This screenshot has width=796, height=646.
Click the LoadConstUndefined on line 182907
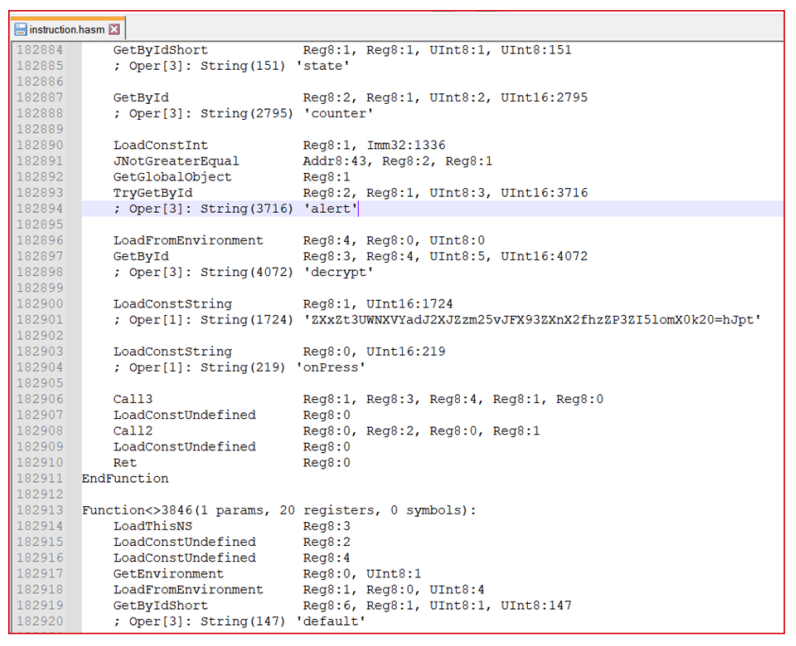point(184,415)
